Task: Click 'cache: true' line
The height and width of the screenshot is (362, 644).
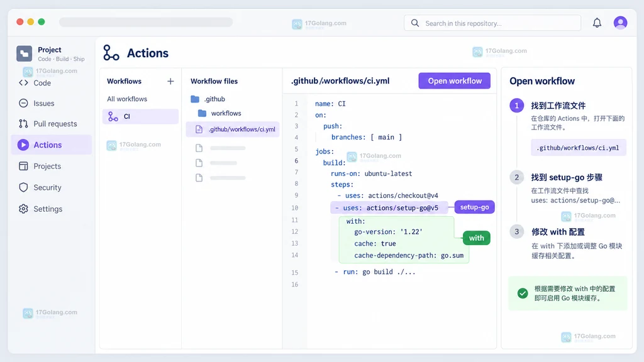Action: [x=375, y=244]
